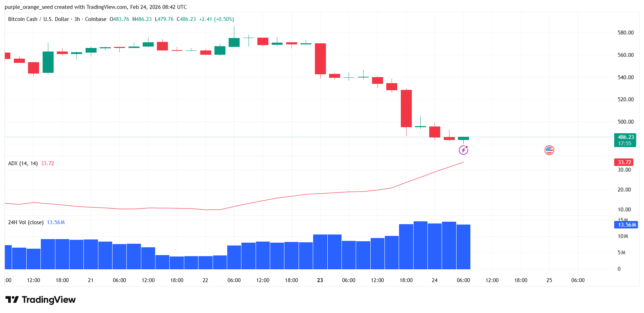This screenshot has height=313, width=644.
Task: Click the 25 date label on time axis
Action: point(549,280)
